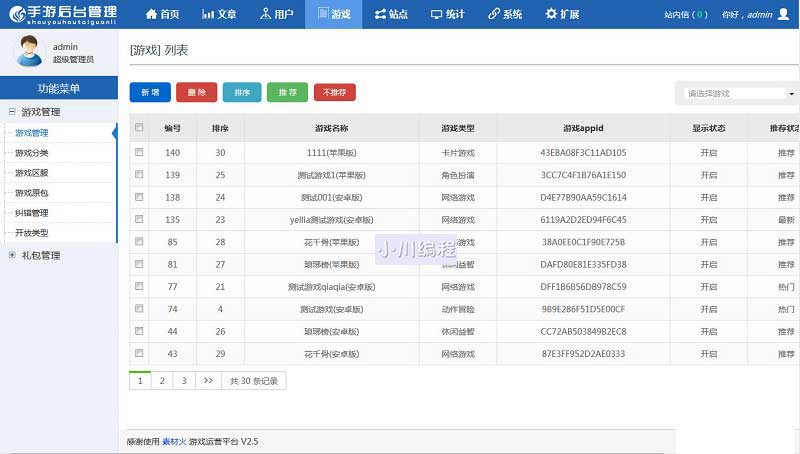Check the row 44 checkbox
800x454 pixels.
point(139,331)
